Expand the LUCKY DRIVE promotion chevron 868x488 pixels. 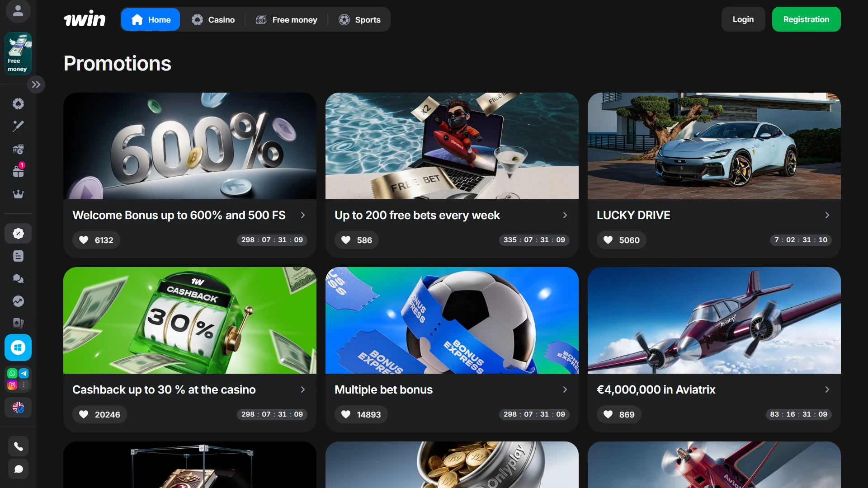[827, 215]
